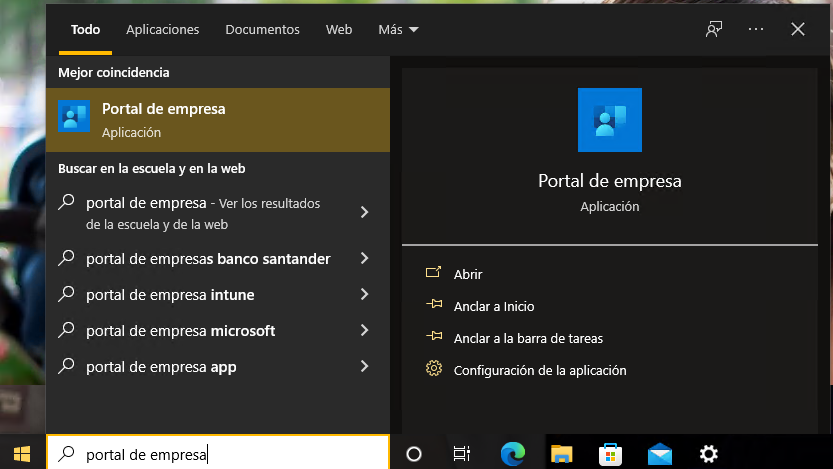
Task: Expand arrow for 'portal de empresa microsoft'
Action: coord(365,331)
